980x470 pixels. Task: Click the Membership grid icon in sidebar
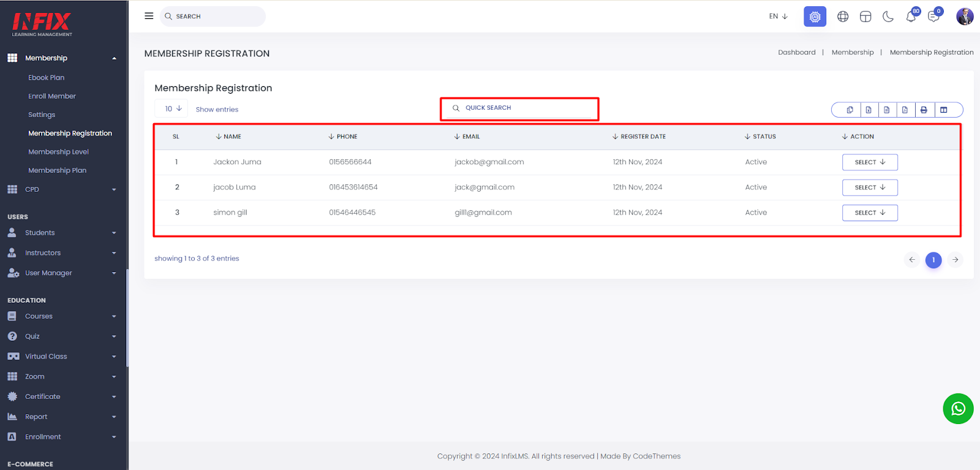coord(12,58)
